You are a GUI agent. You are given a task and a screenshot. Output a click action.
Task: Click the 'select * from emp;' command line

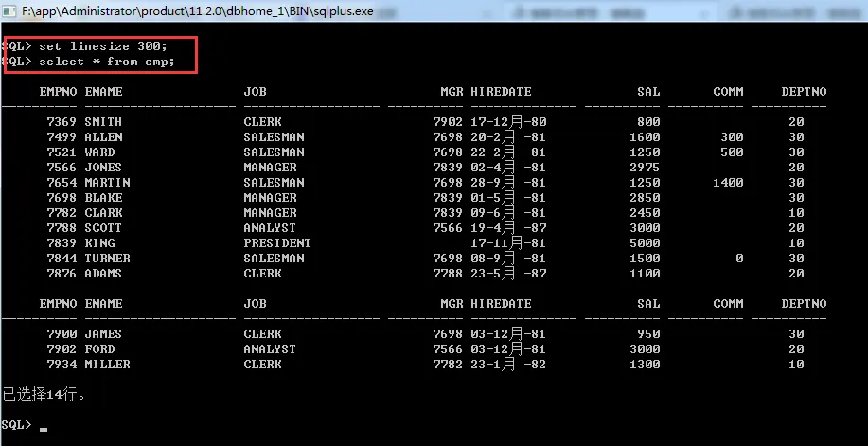[x=107, y=62]
